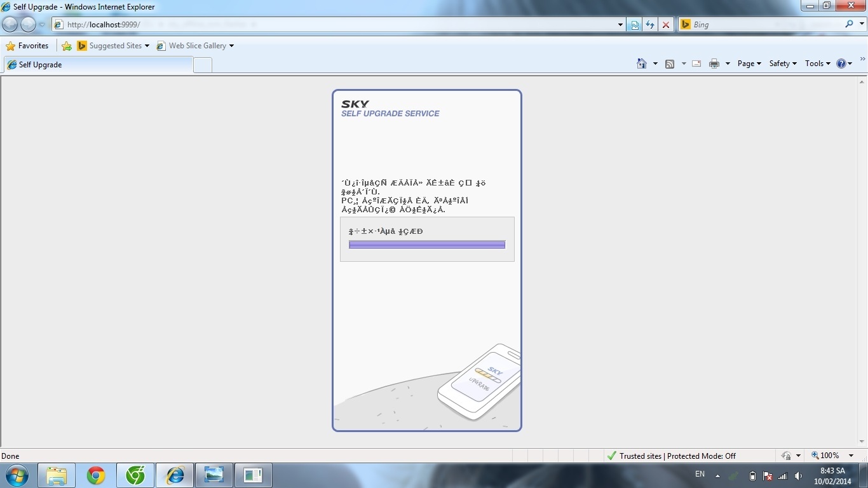
Task: Click the blue Help question mark icon
Action: 841,64
